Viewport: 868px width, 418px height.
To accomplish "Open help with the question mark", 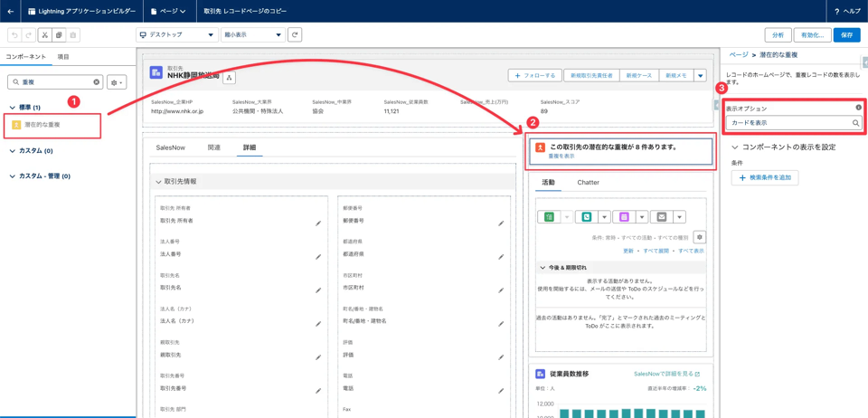I will 836,11.
